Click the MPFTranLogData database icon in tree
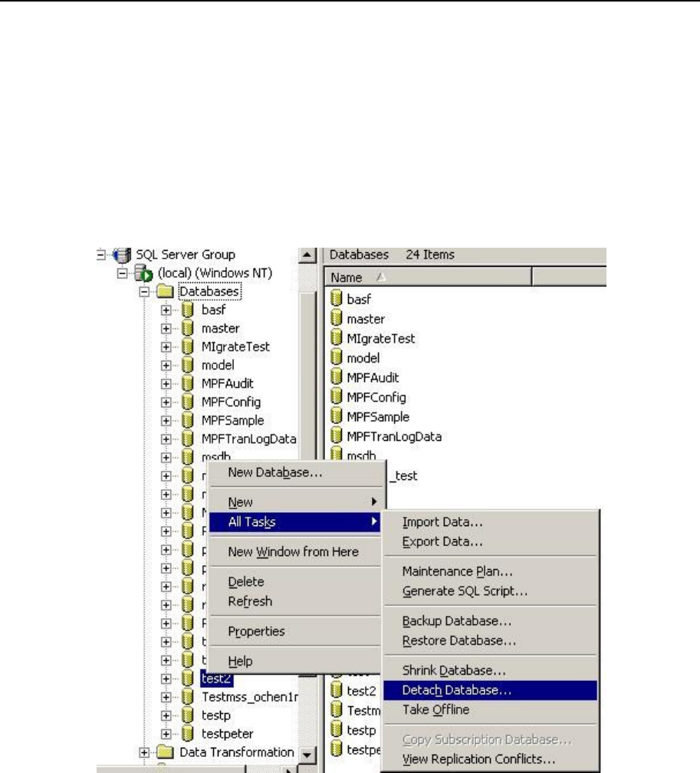 click(x=187, y=439)
